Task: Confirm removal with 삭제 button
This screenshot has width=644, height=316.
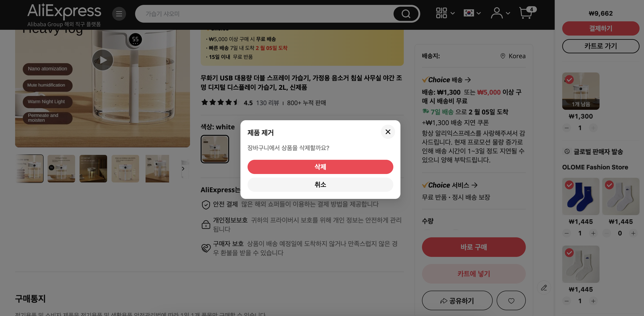Action: (320, 167)
